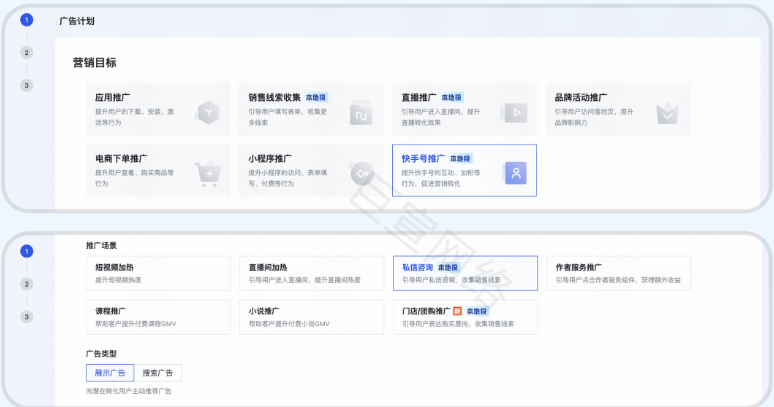Click the blue tag next to 私信咨询
Viewport: 774px width, 407px height.
pos(448,267)
